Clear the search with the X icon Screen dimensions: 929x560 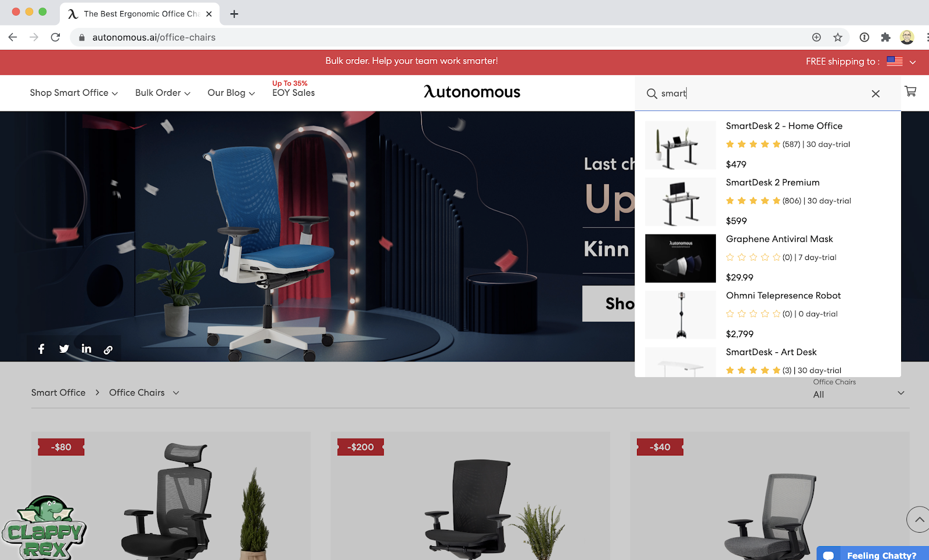876,93
